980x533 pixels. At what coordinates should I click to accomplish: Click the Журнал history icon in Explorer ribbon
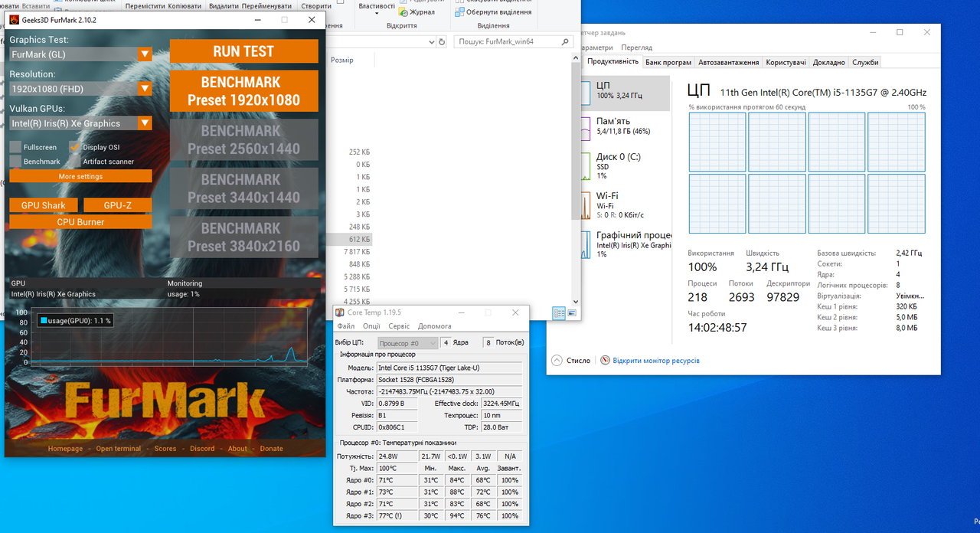coord(403,11)
